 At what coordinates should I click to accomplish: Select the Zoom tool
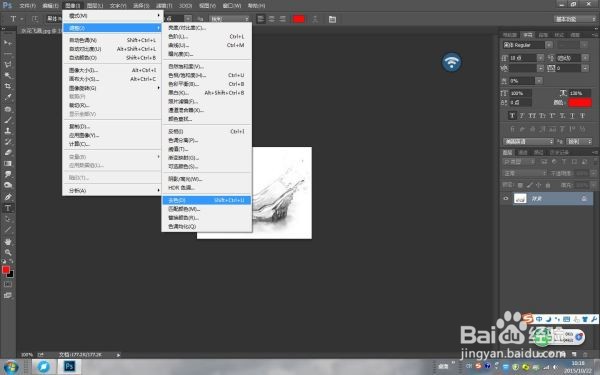[x=8, y=253]
